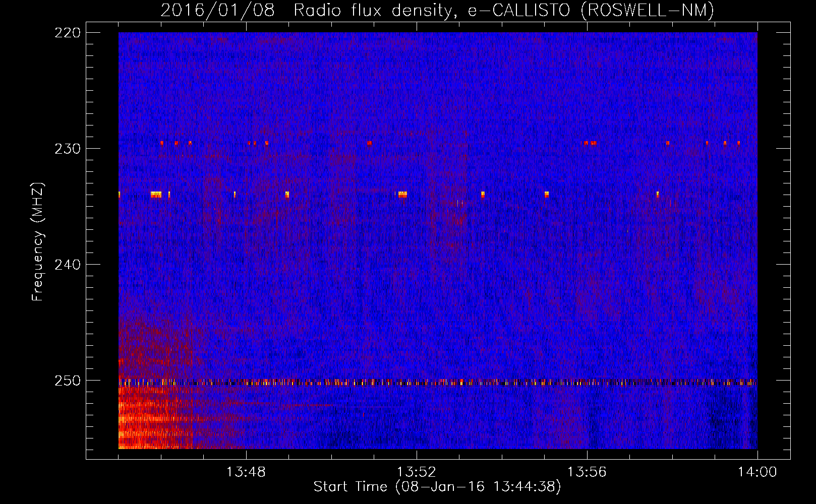This screenshot has height=504, width=816.
Task: Select the 220 frequency tick label
Action: (68, 33)
